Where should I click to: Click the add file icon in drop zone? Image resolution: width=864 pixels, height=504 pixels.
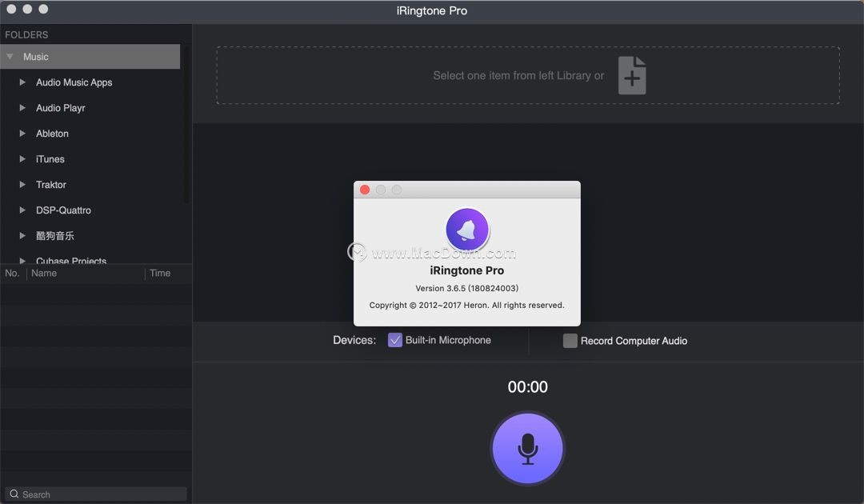click(x=632, y=75)
